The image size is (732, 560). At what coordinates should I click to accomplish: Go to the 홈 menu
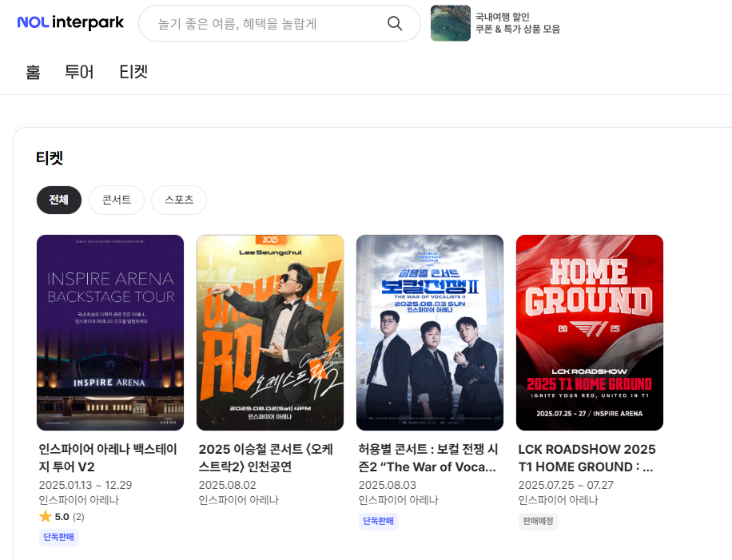[x=33, y=73]
